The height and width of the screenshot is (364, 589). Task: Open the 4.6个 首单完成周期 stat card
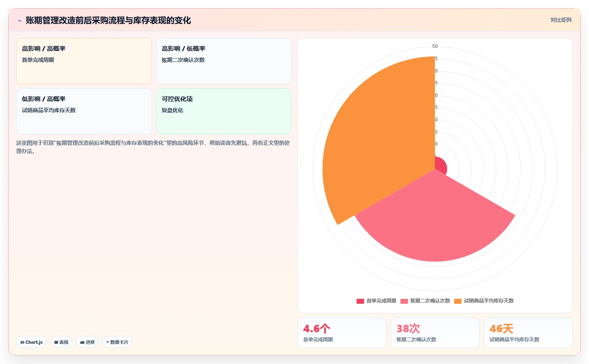(342, 333)
